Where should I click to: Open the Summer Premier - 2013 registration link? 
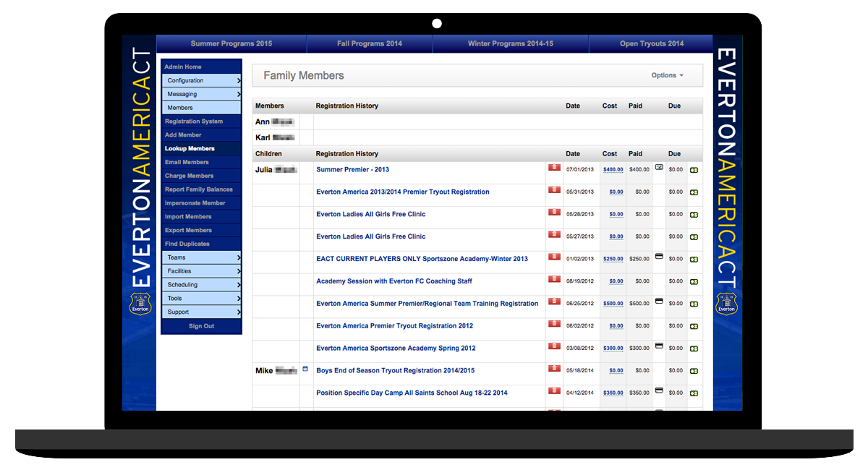pos(352,169)
